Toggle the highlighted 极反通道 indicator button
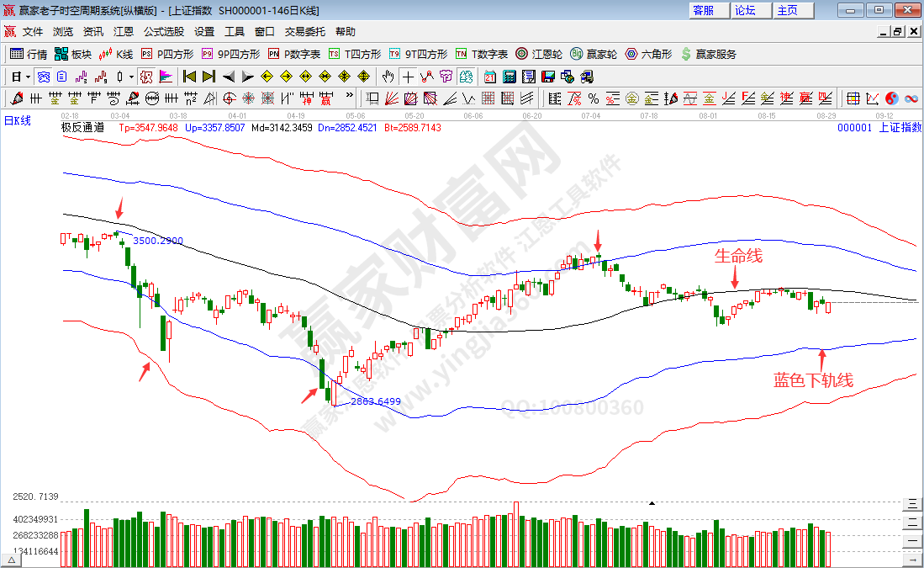Viewport: 924px width, 568px height. 146,76
